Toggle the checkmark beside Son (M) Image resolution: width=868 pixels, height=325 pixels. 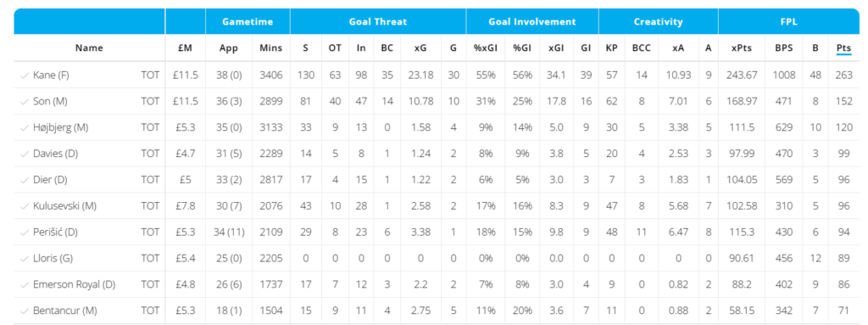24,101
